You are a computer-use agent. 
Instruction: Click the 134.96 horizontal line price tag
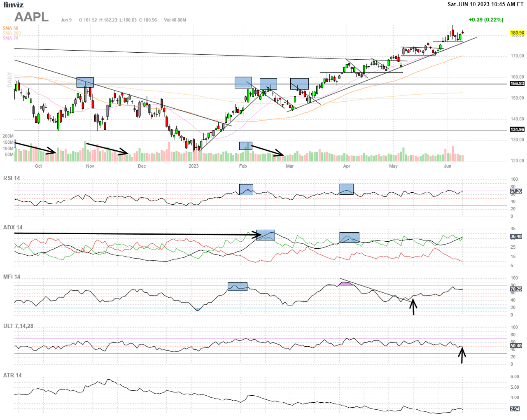(x=517, y=130)
